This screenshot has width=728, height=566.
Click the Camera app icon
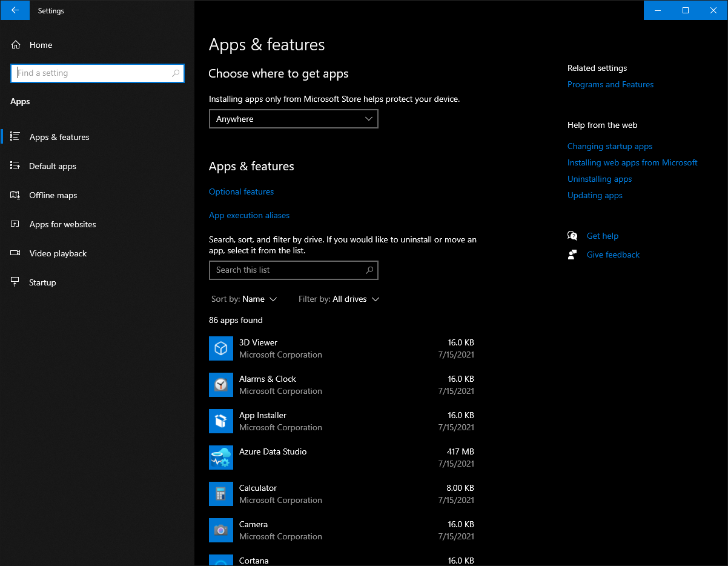point(221,530)
